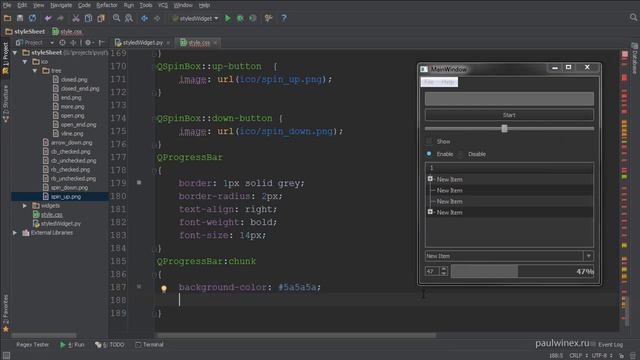The width and height of the screenshot is (640, 360).
Task: Switch to the style.css editor tab
Action: (198, 42)
